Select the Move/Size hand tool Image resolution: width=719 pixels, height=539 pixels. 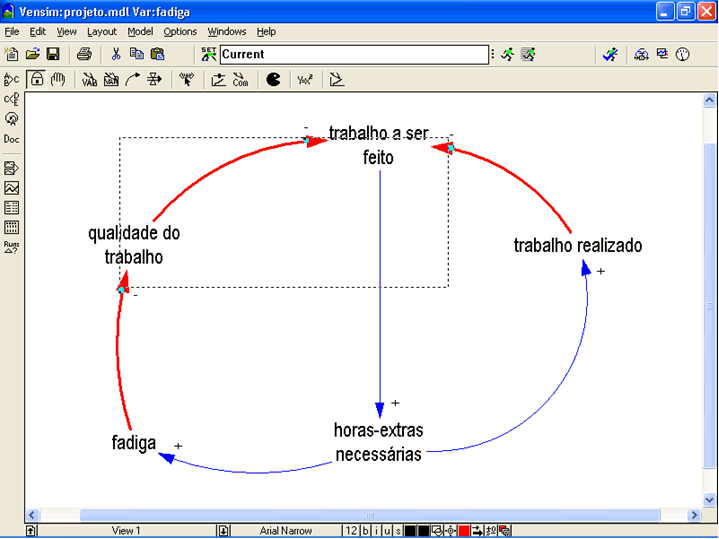(57, 80)
